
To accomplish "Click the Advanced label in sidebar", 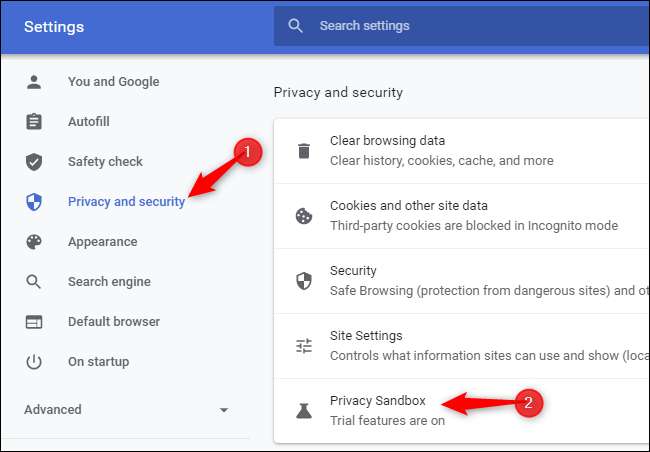I will [x=53, y=410].
